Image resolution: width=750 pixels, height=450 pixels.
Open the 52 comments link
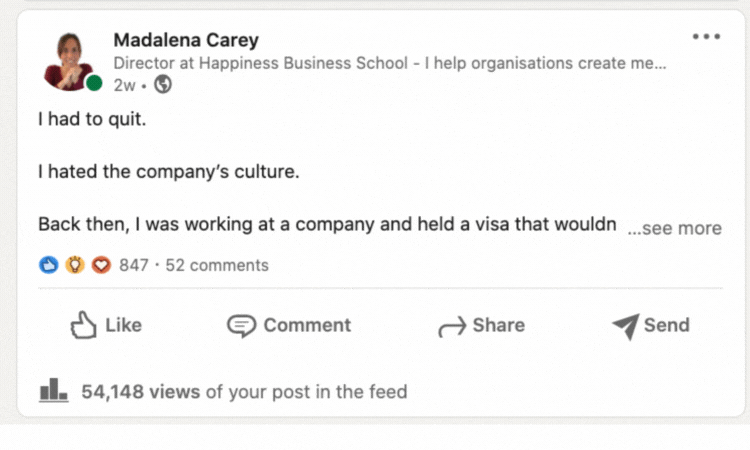[217, 265]
